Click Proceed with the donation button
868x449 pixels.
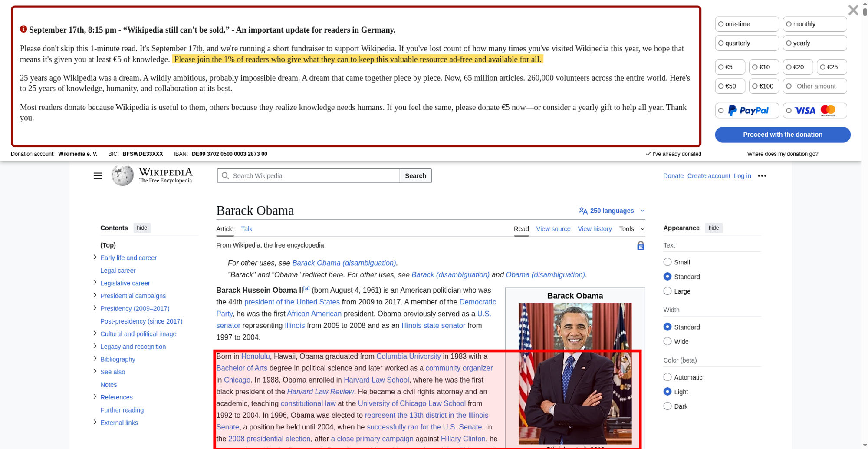(783, 135)
